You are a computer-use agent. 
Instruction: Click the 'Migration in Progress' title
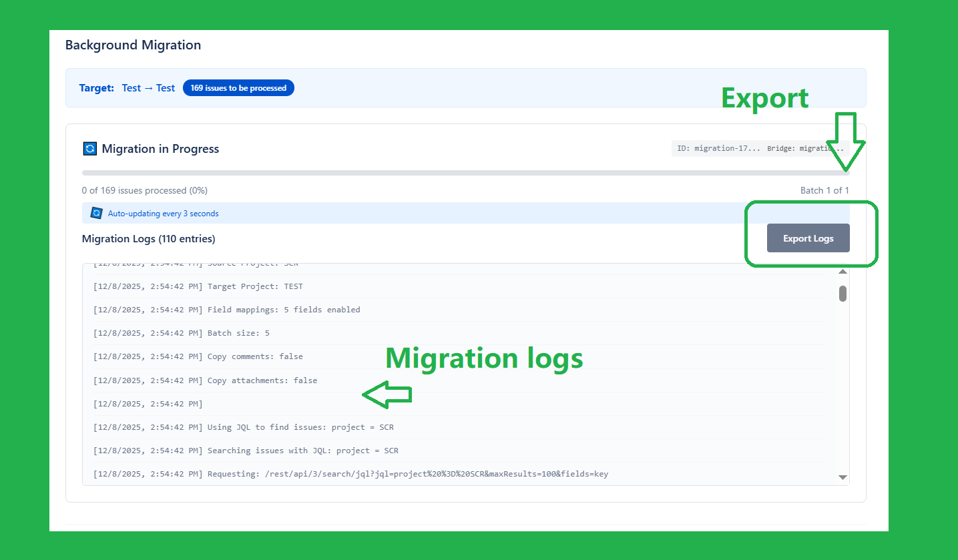(x=160, y=149)
